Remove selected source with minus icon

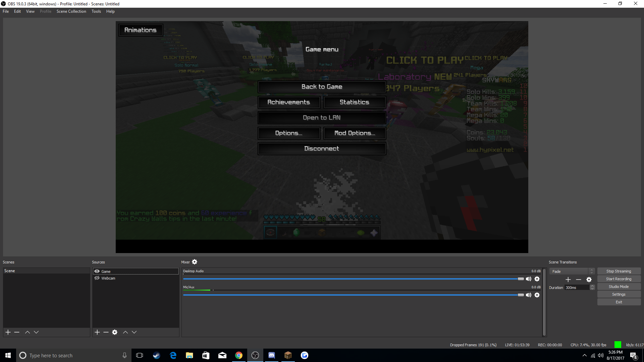click(106, 332)
